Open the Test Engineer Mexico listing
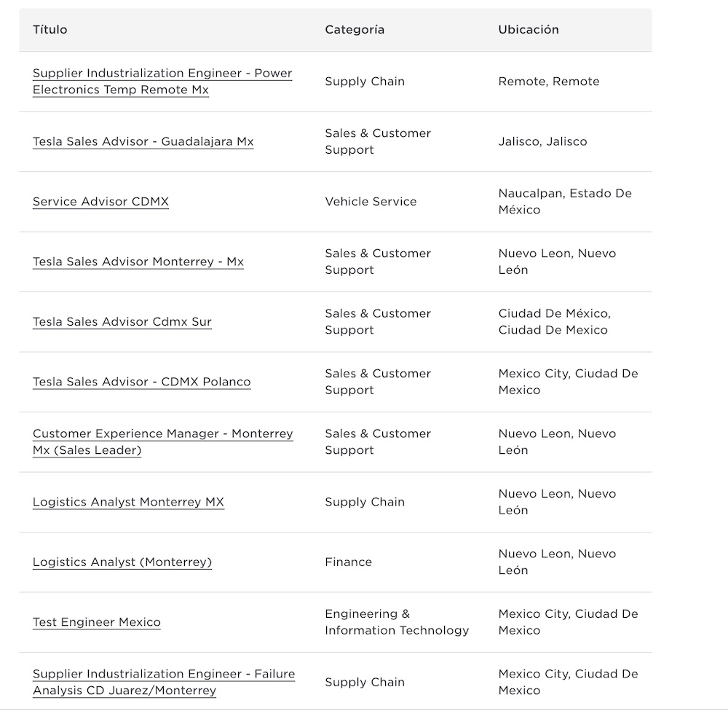This screenshot has width=728, height=711. click(x=96, y=623)
